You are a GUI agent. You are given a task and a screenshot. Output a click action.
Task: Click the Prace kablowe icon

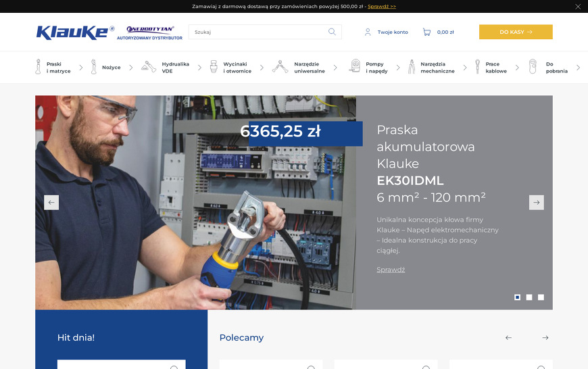[477, 67]
